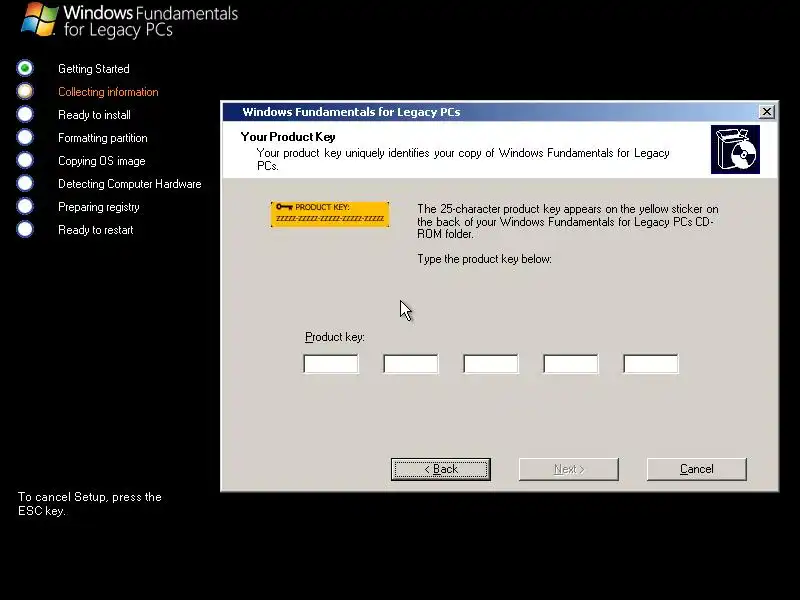Cancel the setup wizard

[696, 469]
